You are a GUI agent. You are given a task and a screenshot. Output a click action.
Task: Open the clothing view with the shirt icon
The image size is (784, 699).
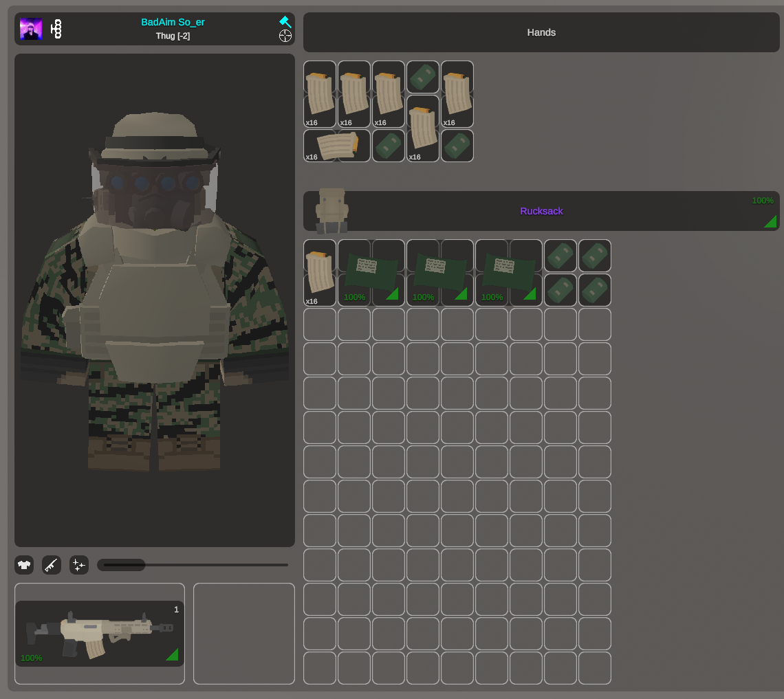point(24,565)
